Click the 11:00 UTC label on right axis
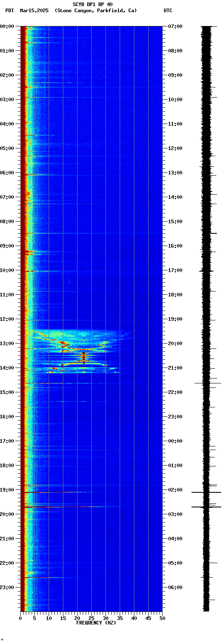This screenshot has height=644, width=224. tap(175, 124)
